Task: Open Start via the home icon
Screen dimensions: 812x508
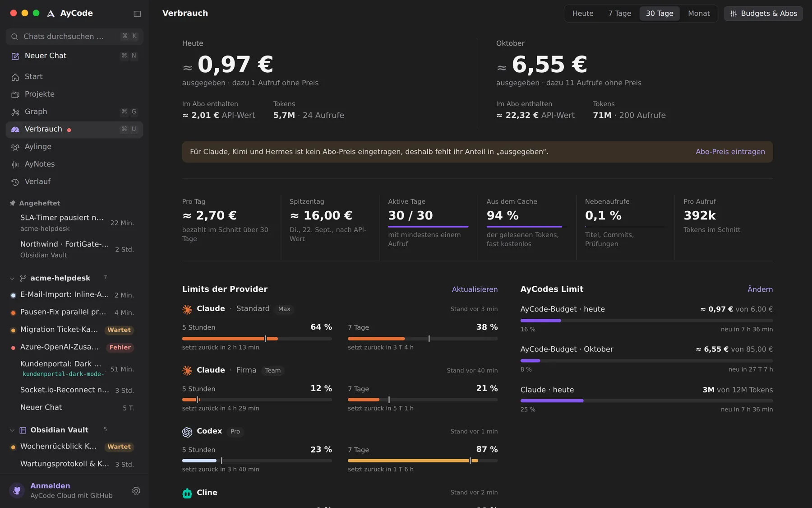Action: point(15,77)
